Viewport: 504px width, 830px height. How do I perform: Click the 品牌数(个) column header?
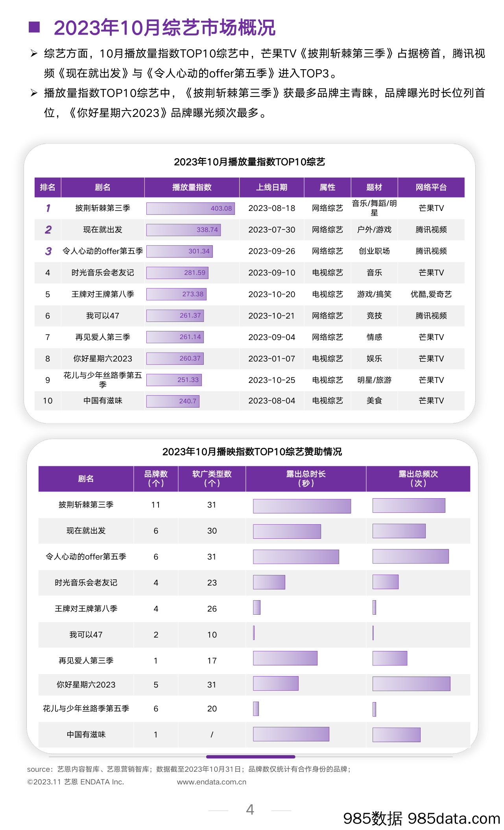coord(156,479)
